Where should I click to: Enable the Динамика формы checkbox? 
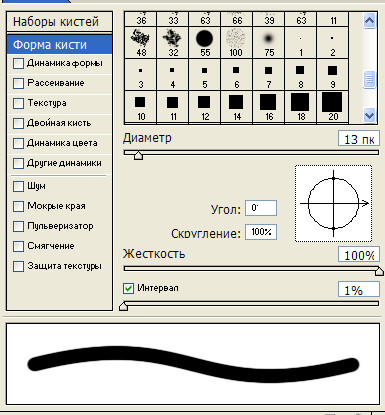18,63
